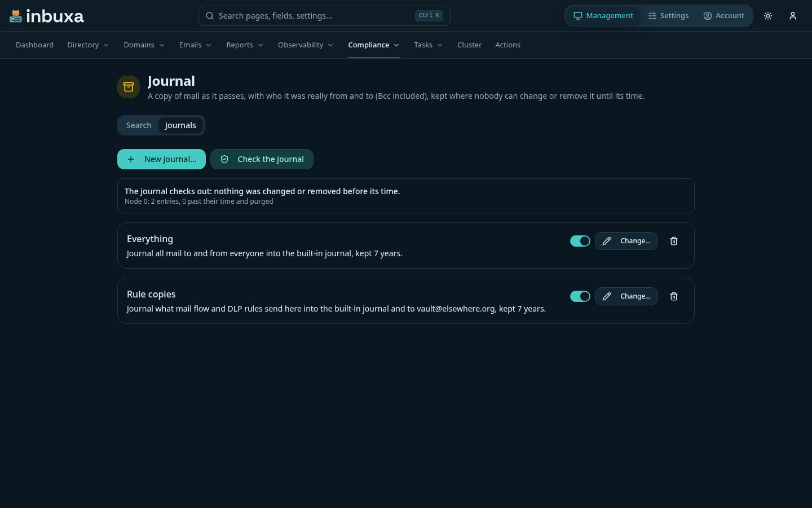Click the shield icon on Check the journal
This screenshot has height=508, width=812.
point(224,159)
